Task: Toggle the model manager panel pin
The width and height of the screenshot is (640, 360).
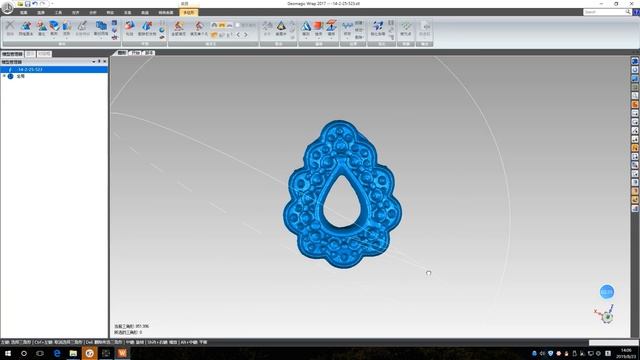Action: point(99,62)
